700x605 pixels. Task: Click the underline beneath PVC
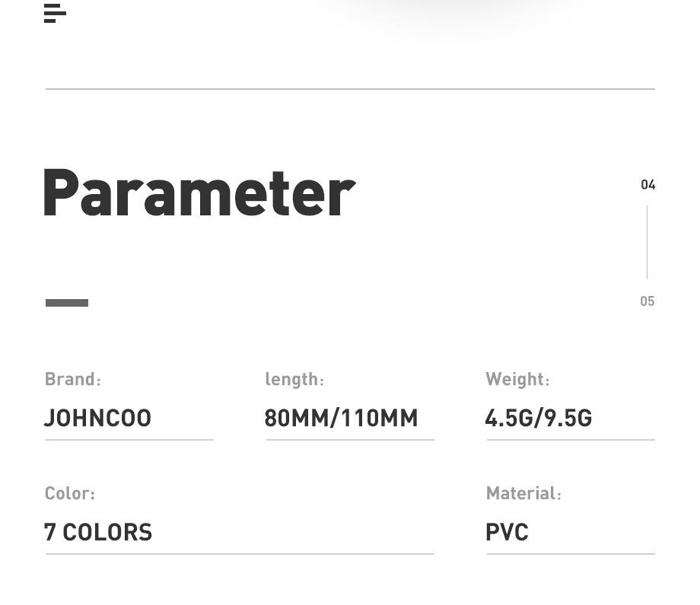[x=571, y=554]
